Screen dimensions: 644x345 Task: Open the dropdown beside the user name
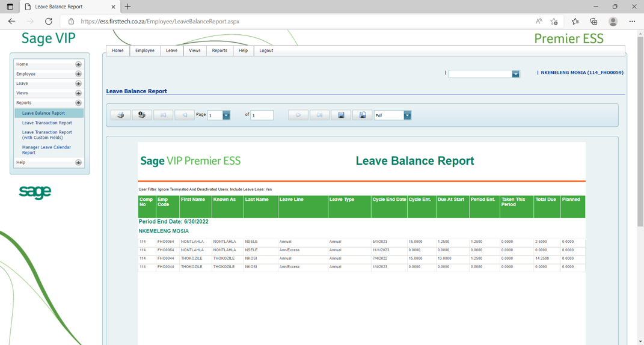[x=515, y=74]
